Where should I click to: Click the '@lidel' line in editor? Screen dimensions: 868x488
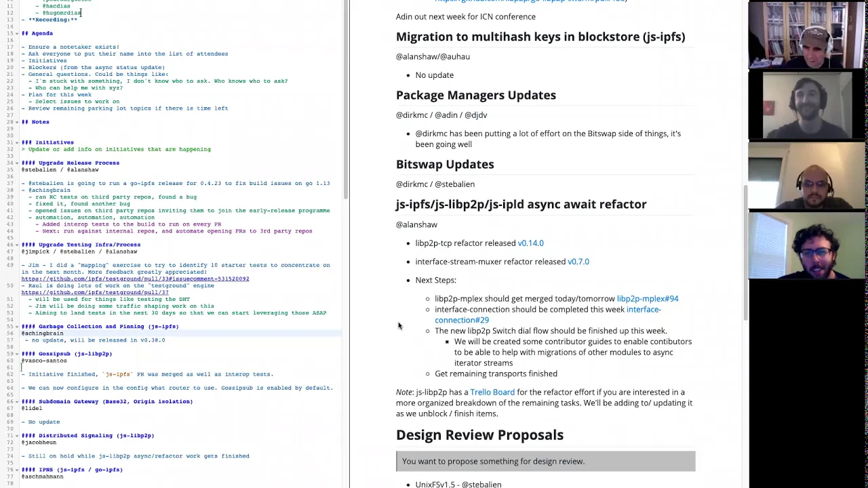point(32,408)
